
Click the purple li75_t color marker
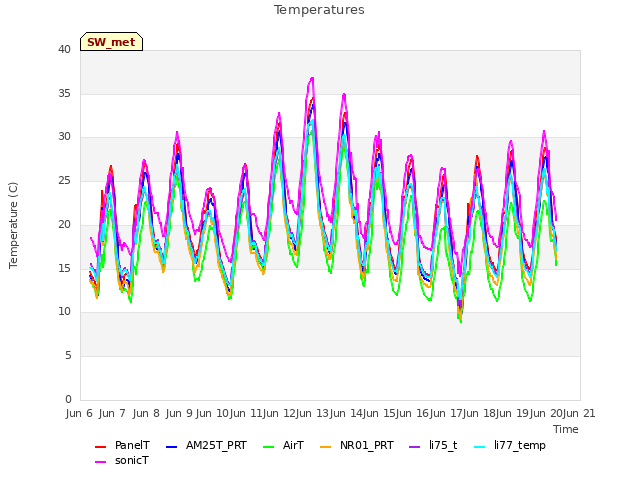tap(414, 447)
